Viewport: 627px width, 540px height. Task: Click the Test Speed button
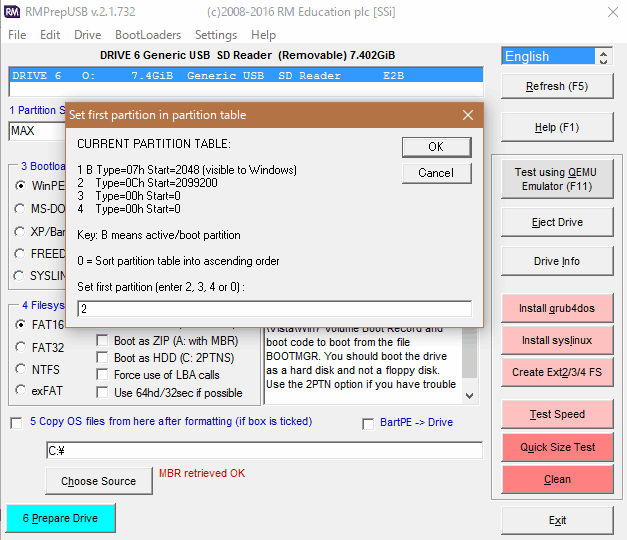point(557,414)
